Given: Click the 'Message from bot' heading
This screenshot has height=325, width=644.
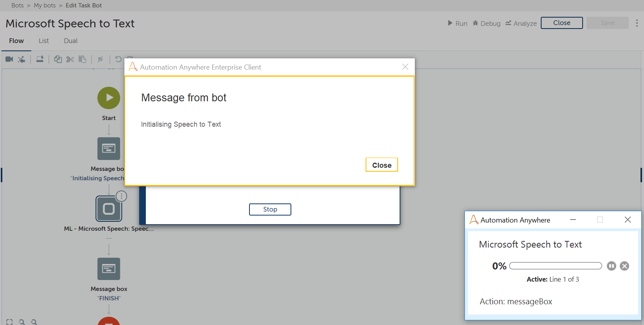Looking at the screenshot, I should tap(184, 98).
